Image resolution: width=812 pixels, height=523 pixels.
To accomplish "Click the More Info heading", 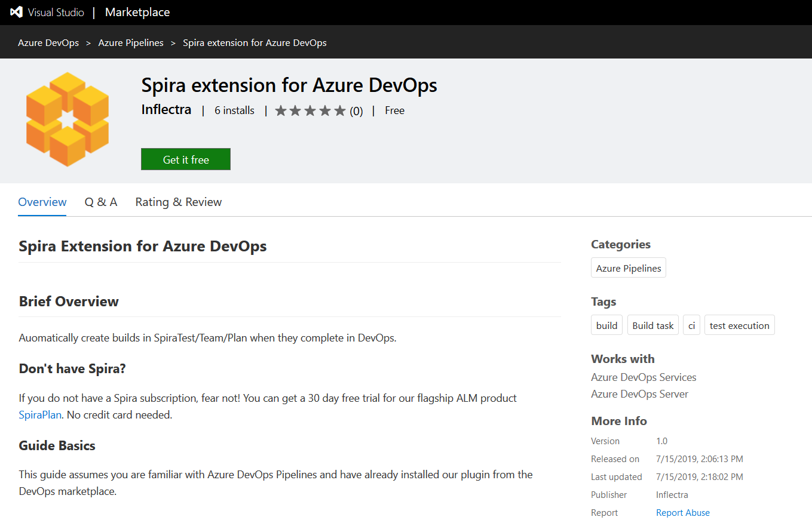I will tap(619, 421).
